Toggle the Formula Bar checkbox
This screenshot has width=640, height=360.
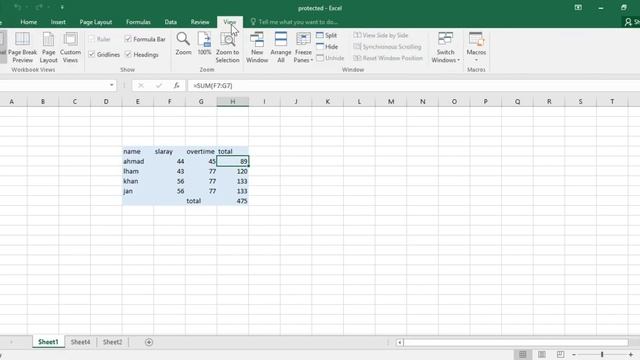(128, 39)
